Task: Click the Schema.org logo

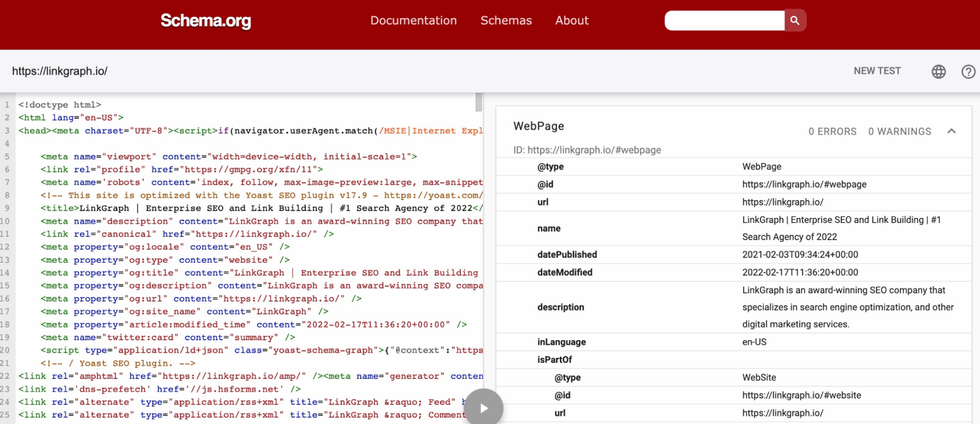Action: coord(206,21)
